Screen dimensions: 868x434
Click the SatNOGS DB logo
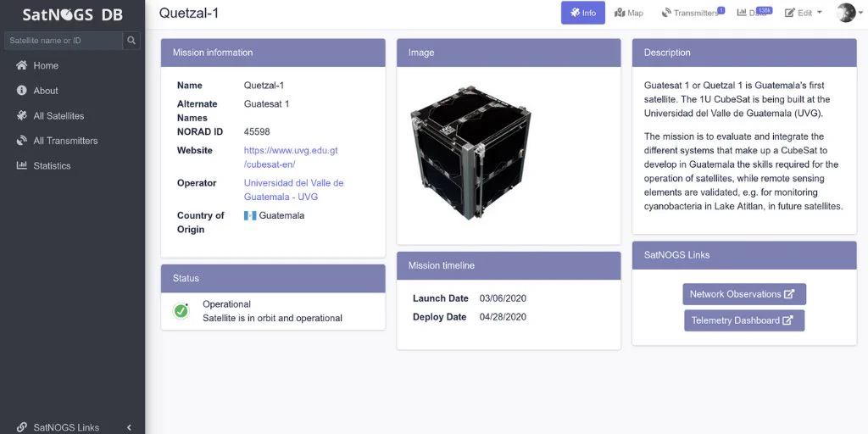click(x=73, y=15)
